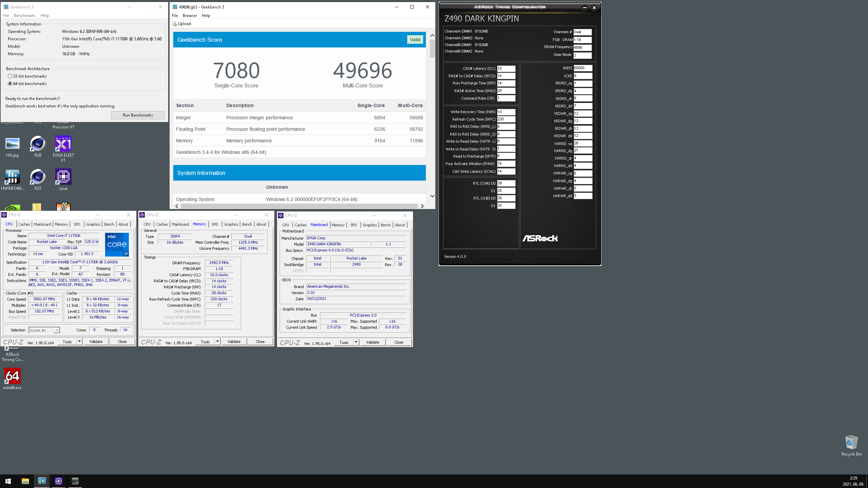
Task: Open File Explorer from the taskbar
Action: click(25, 481)
